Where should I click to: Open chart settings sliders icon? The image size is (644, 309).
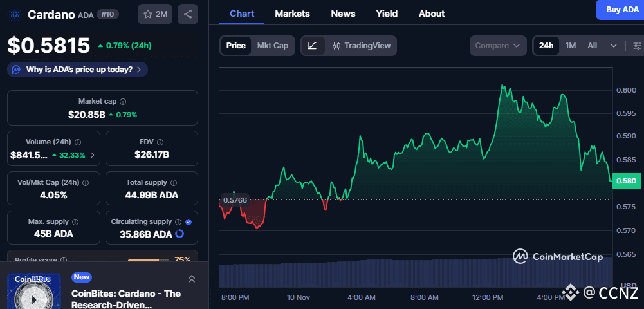point(637,46)
